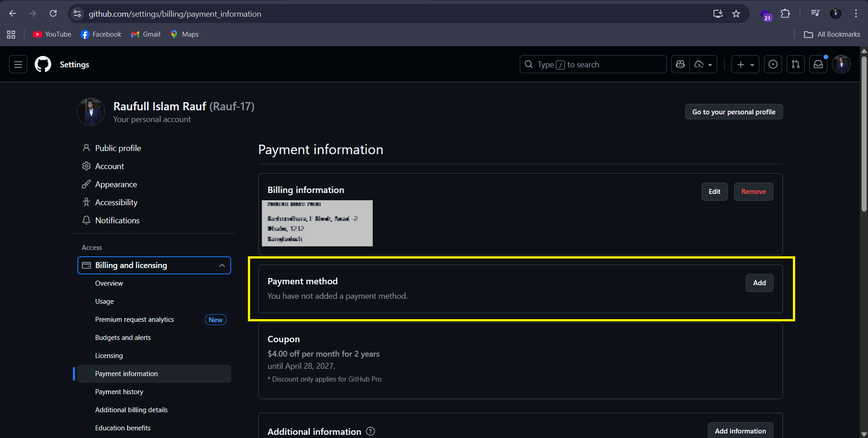Open the Chrome extensions puzzle icon
868x438 pixels.
tap(786, 14)
